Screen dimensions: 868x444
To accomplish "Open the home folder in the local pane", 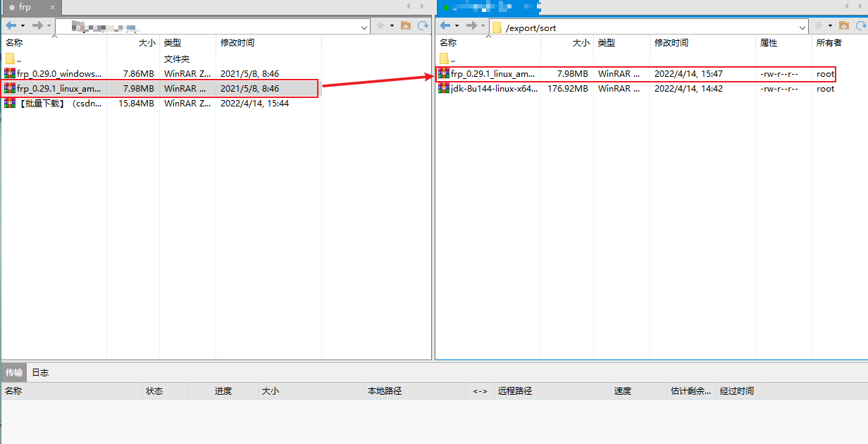I will 404,26.
